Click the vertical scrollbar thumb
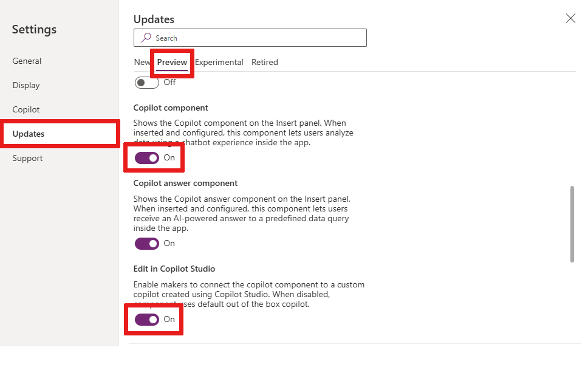Image resolution: width=588 pixels, height=381 pixels. [x=572, y=222]
